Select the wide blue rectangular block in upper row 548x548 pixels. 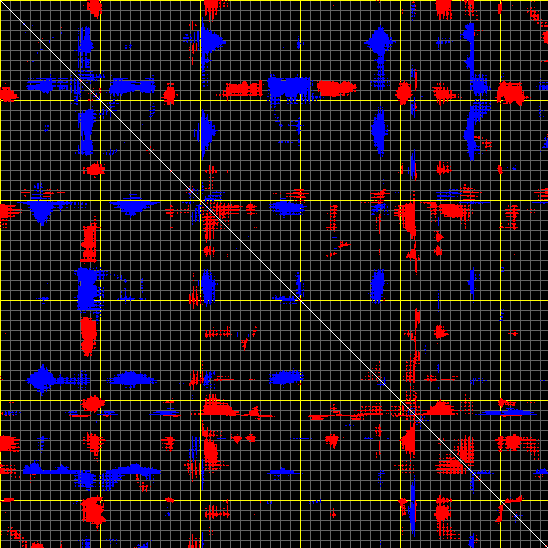pos(289,87)
